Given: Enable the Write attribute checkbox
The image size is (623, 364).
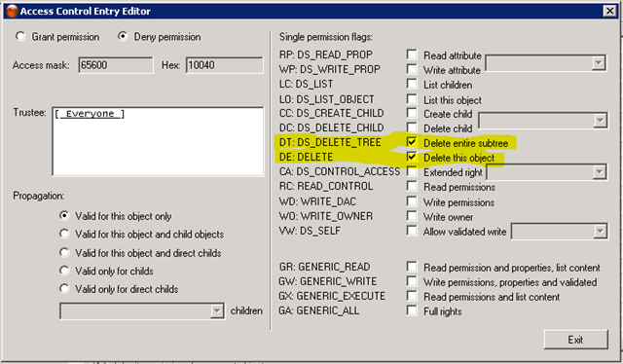Looking at the screenshot, I should (412, 69).
